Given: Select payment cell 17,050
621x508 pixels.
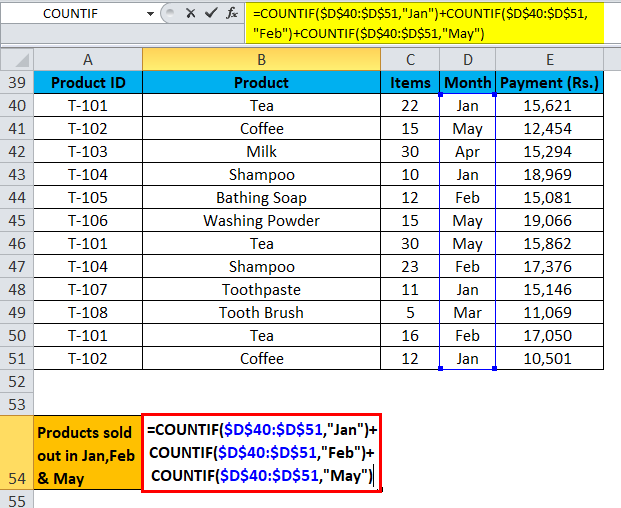Looking at the screenshot, I should (550, 335).
